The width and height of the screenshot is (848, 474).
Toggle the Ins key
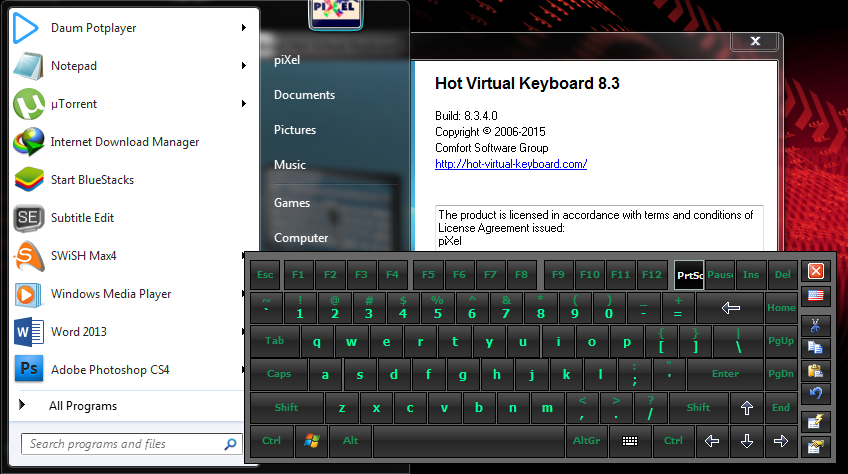coord(751,275)
